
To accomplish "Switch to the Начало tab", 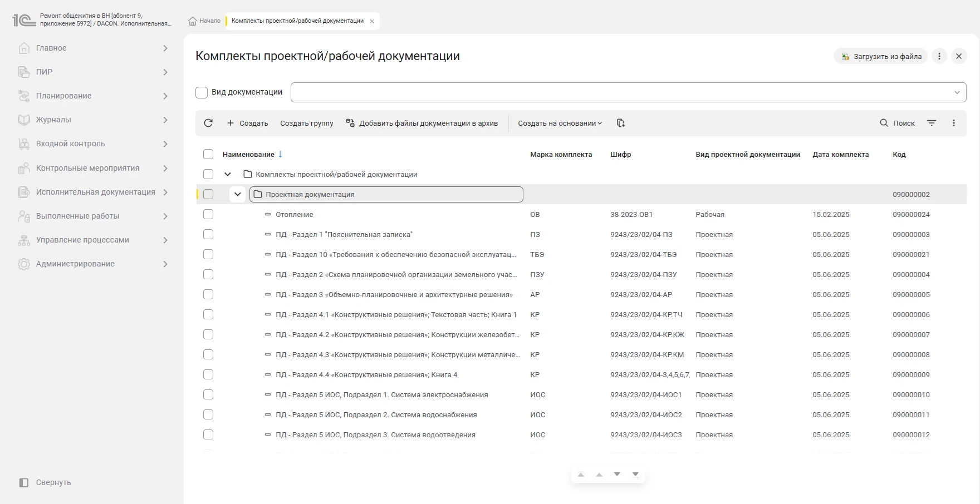I will click(204, 21).
